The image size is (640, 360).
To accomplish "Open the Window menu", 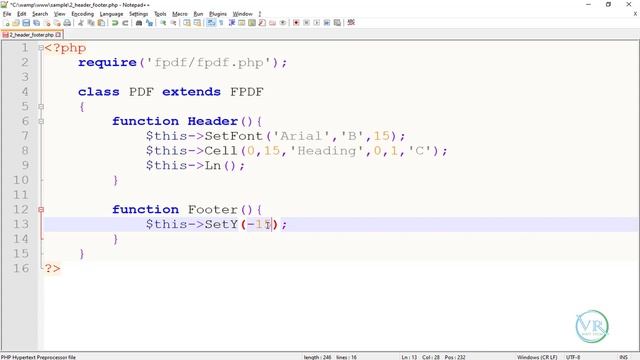I will click(x=242, y=14).
